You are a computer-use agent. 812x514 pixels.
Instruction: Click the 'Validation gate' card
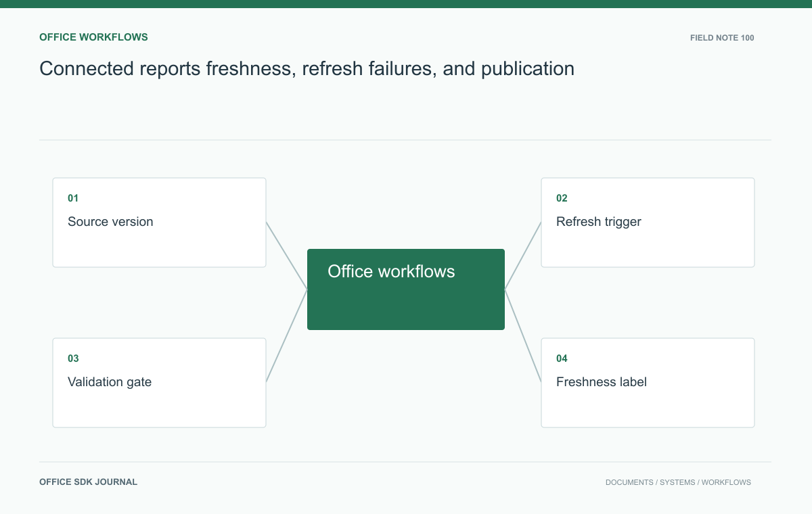pos(159,383)
